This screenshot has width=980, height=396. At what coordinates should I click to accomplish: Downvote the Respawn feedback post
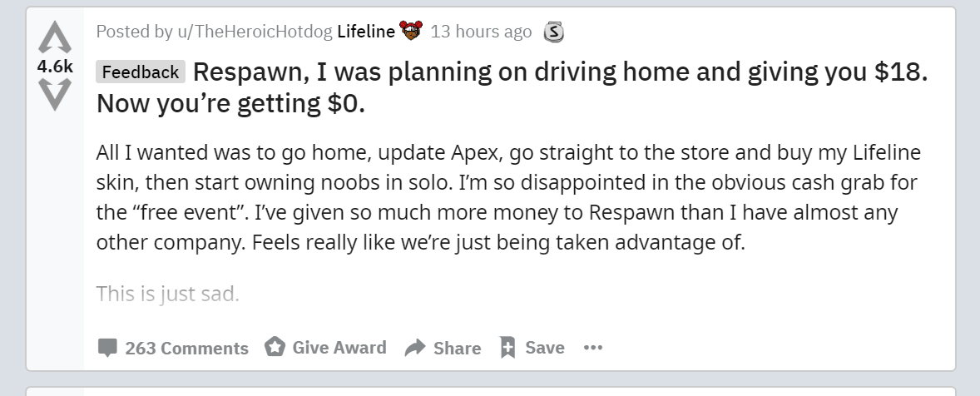pyautogui.click(x=54, y=95)
